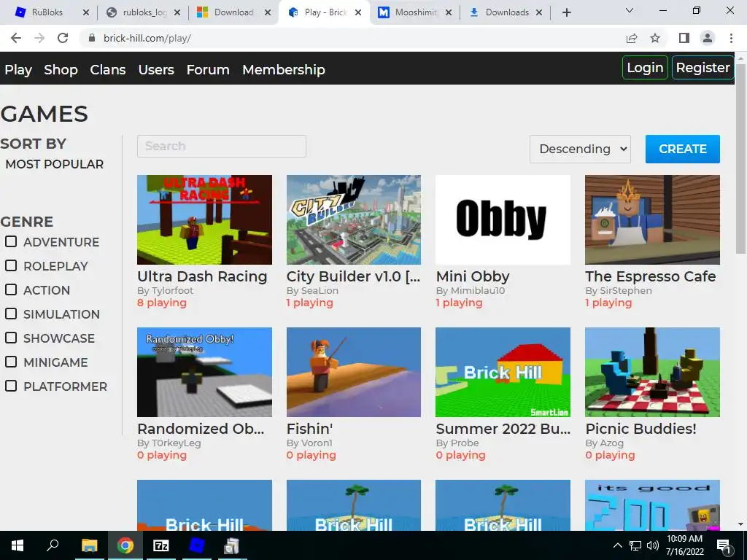The image size is (747, 560).
Task: Check the Roleplay genre box
Action: coord(10,265)
